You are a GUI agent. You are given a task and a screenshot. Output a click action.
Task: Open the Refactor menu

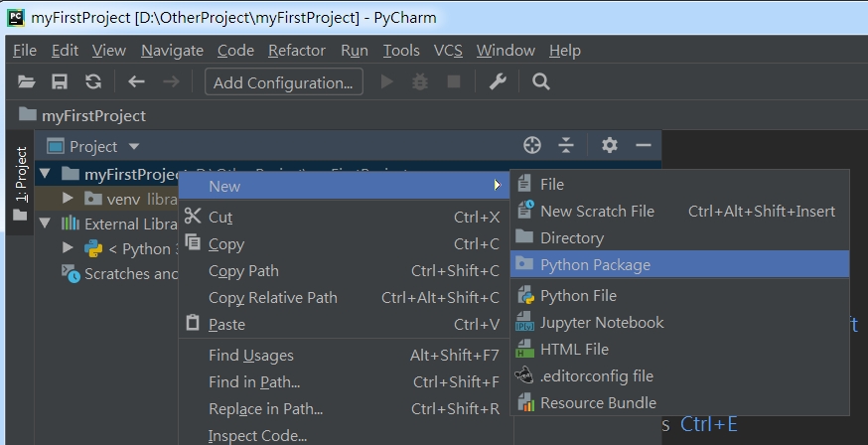[296, 51]
